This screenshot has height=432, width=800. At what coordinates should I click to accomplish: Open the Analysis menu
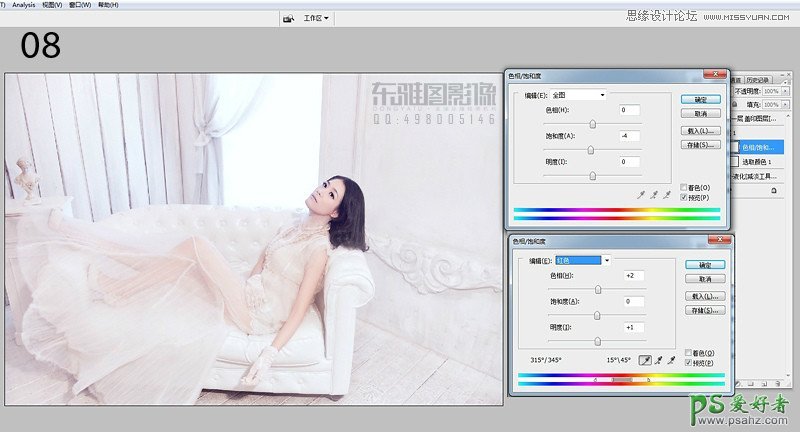tap(23, 5)
